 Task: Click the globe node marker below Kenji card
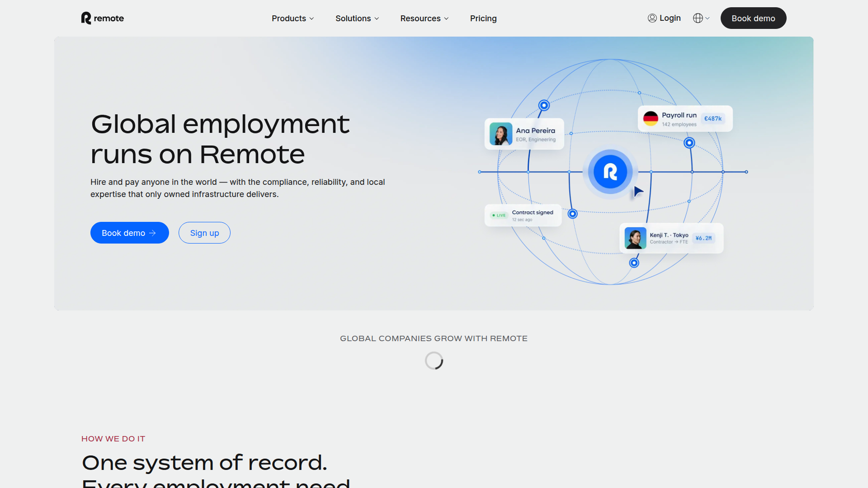pyautogui.click(x=634, y=263)
